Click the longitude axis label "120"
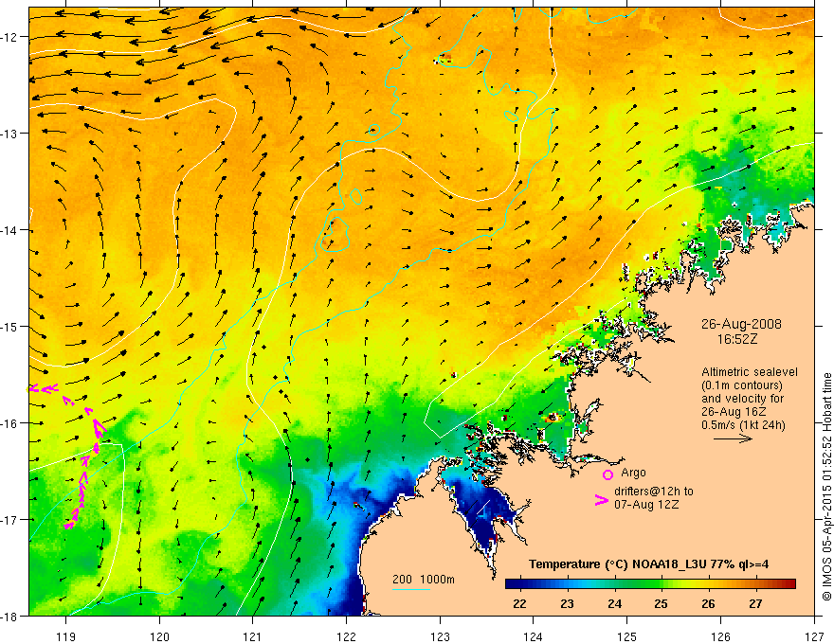The width and height of the screenshot is (834, 644). [159, 636]
